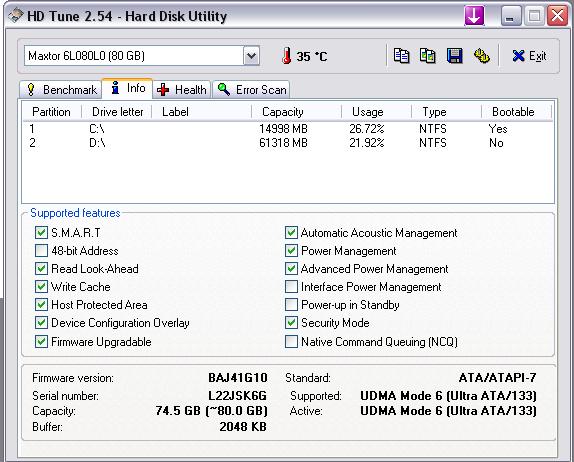Viewport: 574px width, 462px height.
Task: Open options via the yellow gears icon
Action: click(x=482, y=56)
